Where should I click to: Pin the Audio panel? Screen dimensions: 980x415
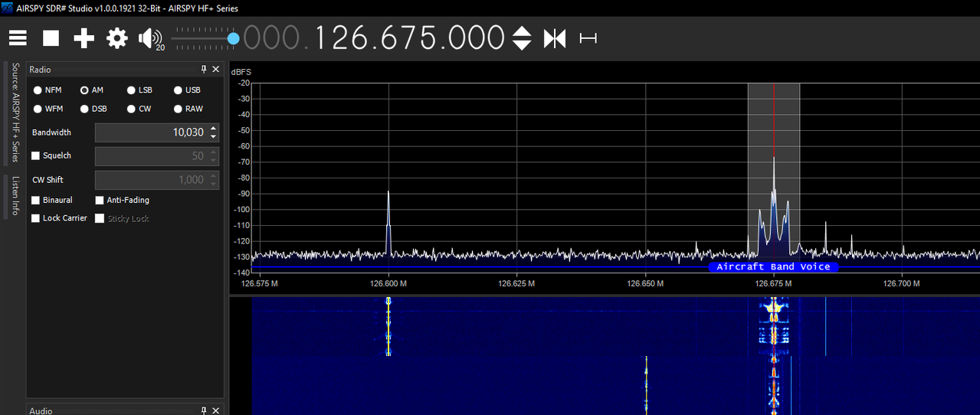[204, 410]
